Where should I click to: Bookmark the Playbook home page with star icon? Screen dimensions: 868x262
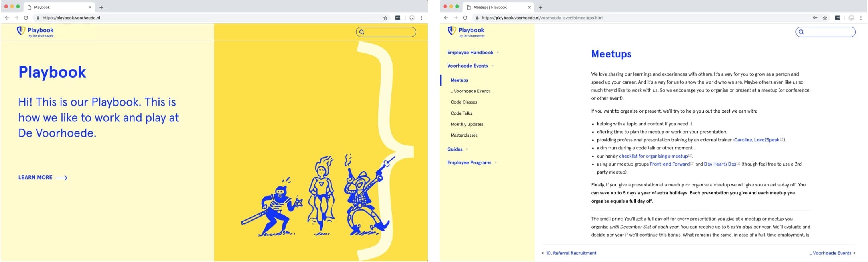385,18
